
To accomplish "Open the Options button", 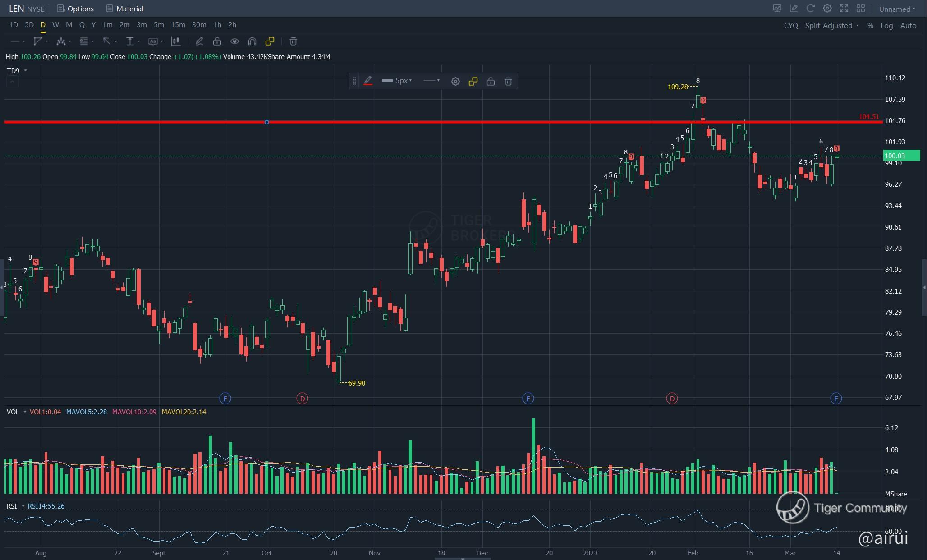I will (x=75, y=9).
